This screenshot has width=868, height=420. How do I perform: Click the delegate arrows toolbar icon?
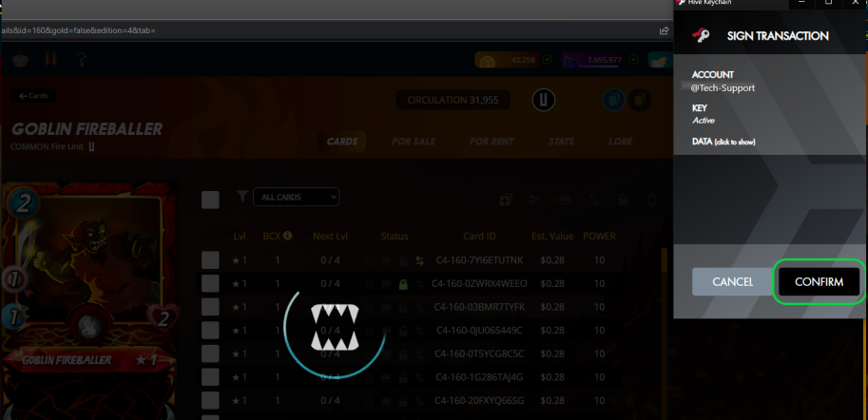tap(594, 200)
